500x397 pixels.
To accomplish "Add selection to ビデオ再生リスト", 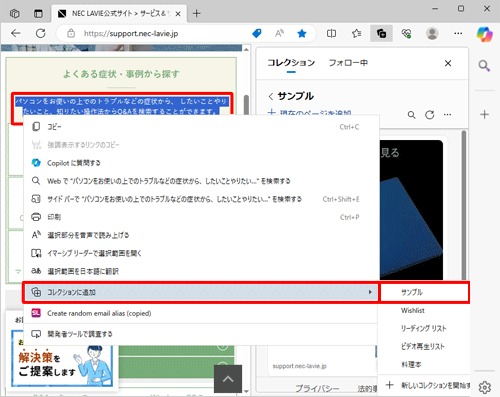I will [x=424, y=346].
